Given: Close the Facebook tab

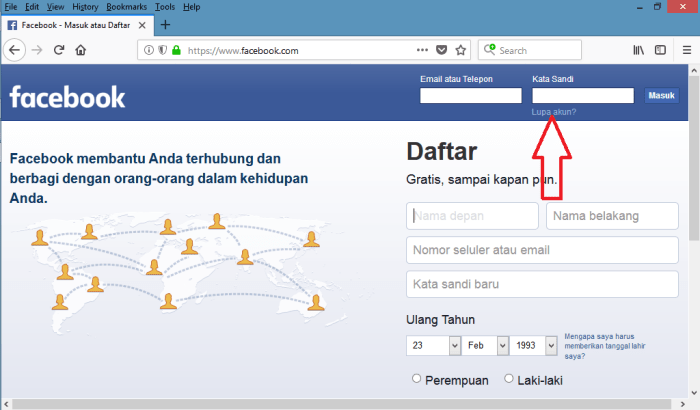Looking at the screenshot, I should [x=142, y=25].
